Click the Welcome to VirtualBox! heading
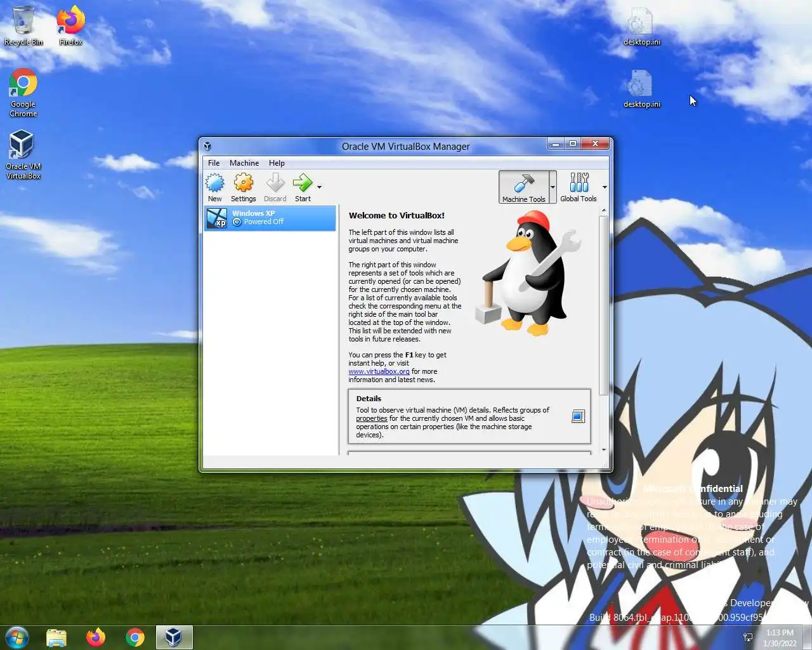 (396, 216)
